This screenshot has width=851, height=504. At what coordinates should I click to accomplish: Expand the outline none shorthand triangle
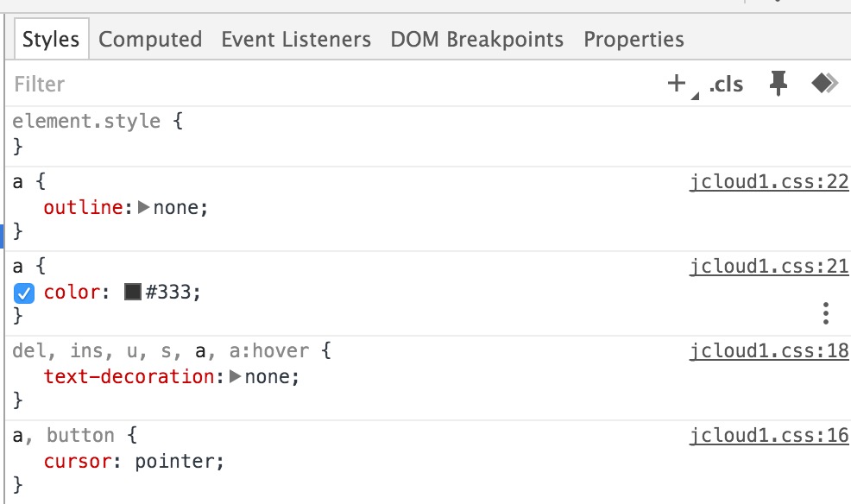click(144, 207)
